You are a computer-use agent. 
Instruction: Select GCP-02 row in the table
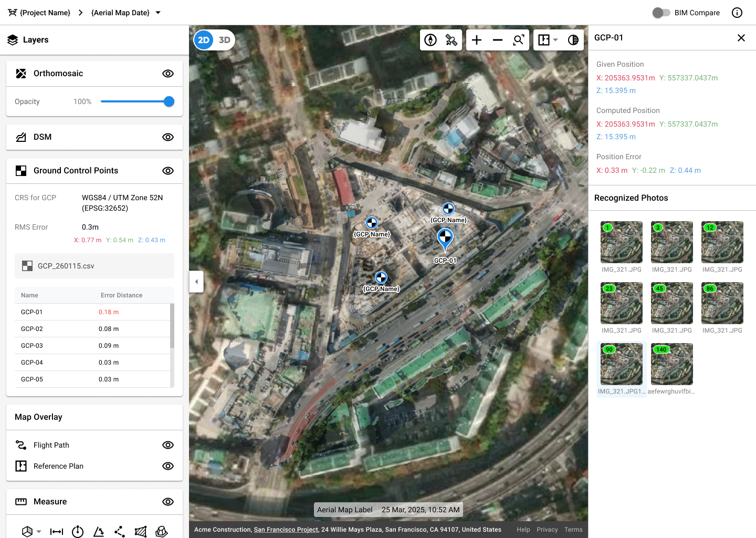pyautogui.click(x=92, y=329)
